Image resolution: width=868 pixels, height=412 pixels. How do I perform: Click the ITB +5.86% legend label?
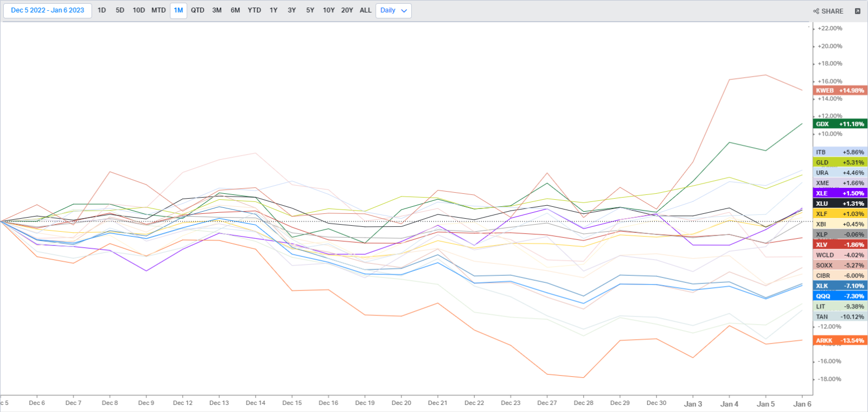coord(840,153)
